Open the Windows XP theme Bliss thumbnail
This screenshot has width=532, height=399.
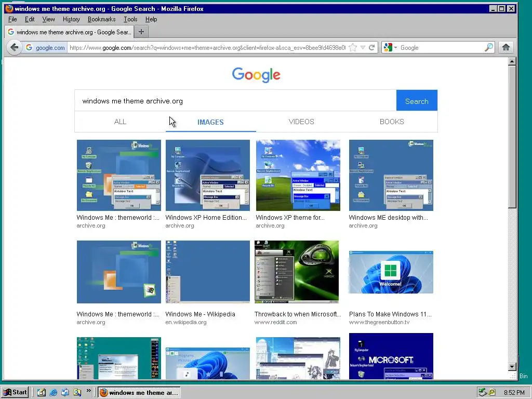298,175
